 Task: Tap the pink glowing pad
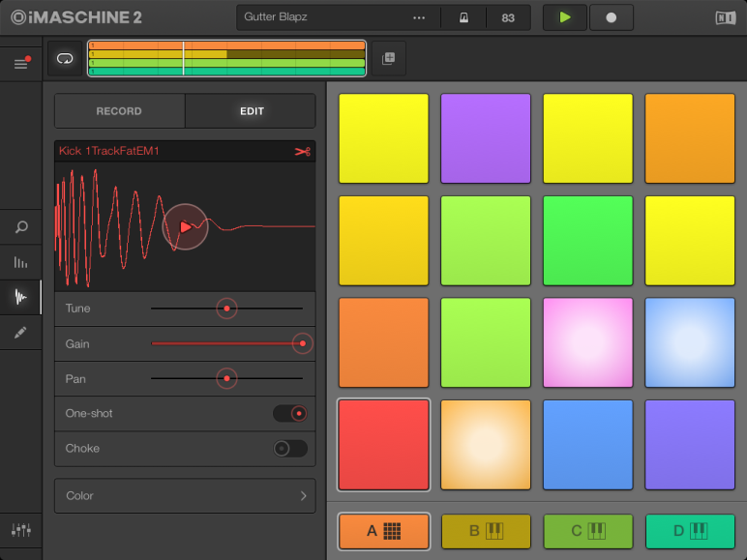(588, 342)
